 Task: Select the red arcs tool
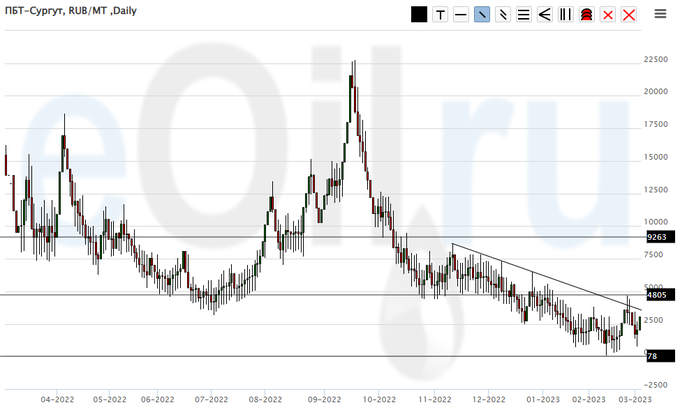587,15
